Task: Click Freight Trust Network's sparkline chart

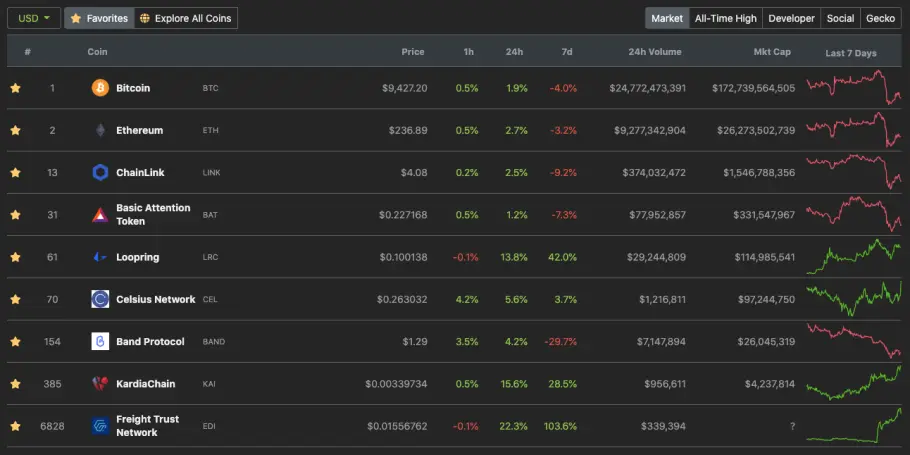Action: click(x=854, y=425)
